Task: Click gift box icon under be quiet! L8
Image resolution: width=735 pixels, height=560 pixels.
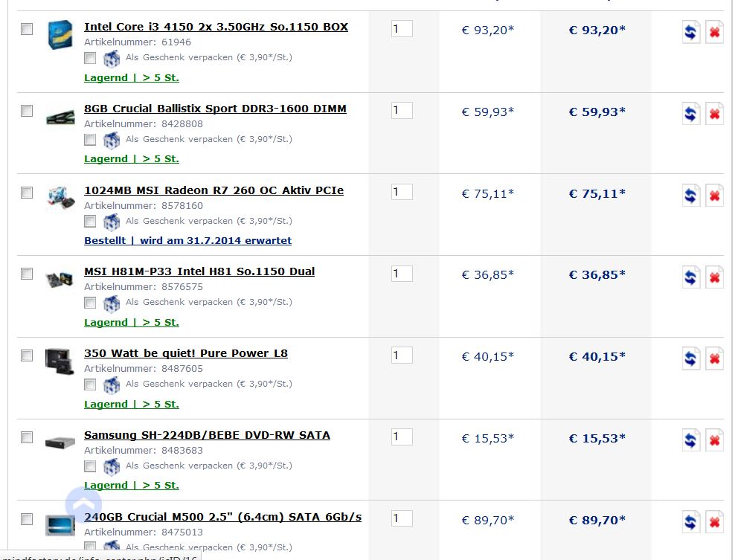Action: pyautogui.click(x=112, y=385)
